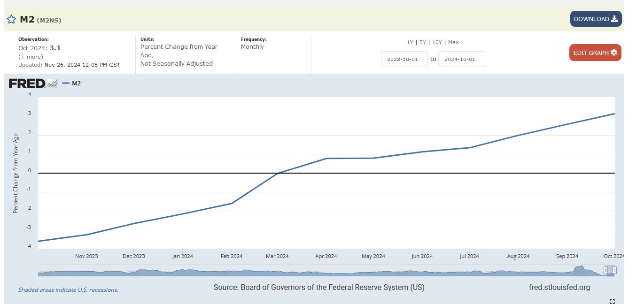Click the M2 series title
The width and height of the screenshot is (644, 304).
(27, 19)
